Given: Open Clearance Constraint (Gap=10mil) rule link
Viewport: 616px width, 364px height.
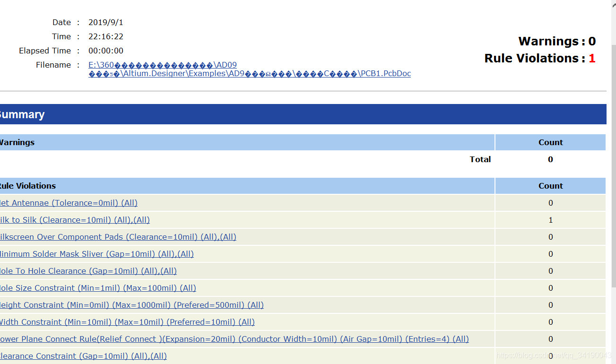Looking at the screenshot, I should (83, 356).
